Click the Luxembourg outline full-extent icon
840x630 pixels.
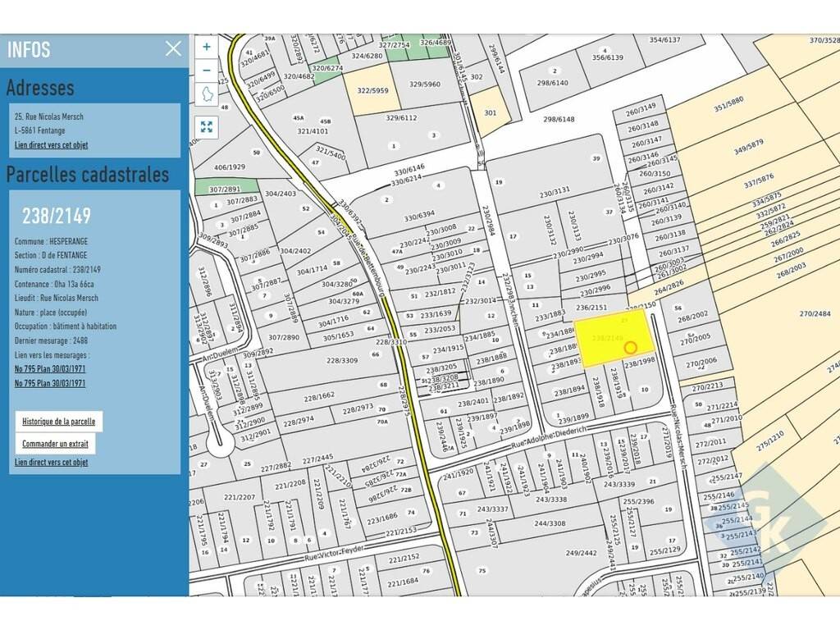click(207, 94)
